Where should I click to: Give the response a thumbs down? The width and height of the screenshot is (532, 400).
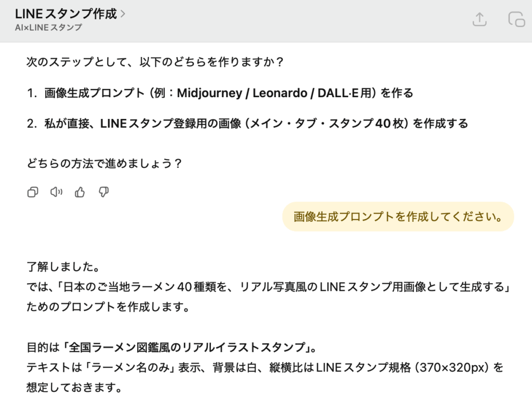103,192
